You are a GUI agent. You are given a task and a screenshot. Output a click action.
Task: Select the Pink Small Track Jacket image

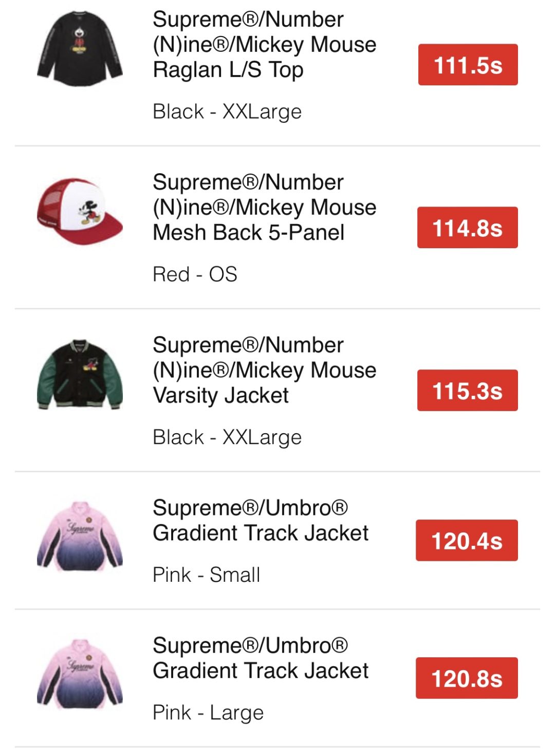pyautogui.click(x=80, y=536)
